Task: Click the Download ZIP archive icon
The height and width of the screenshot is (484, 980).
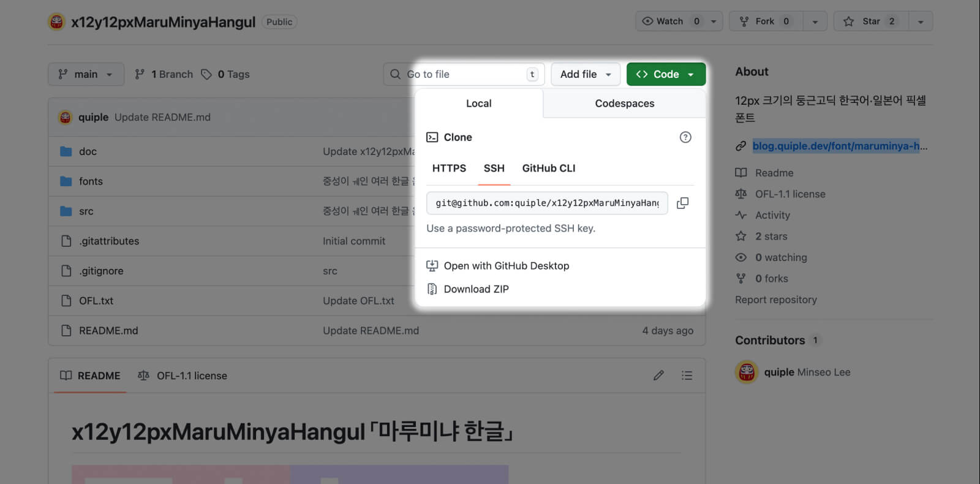Action: point(432,289)
